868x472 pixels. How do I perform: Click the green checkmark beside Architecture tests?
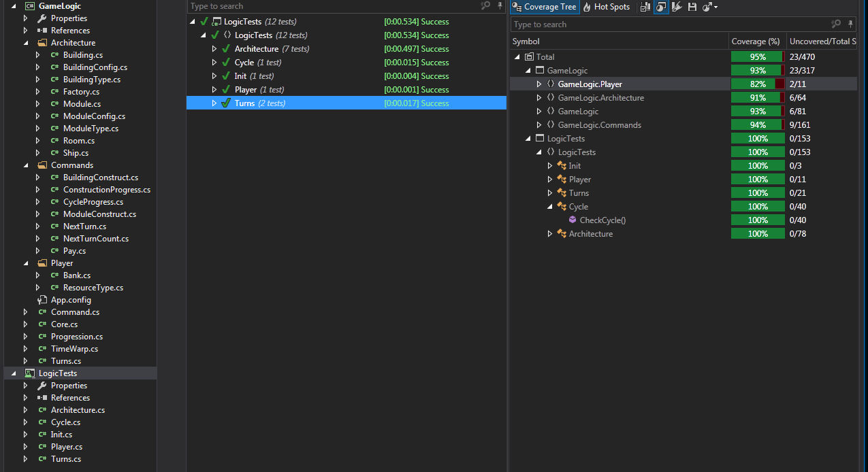pos(226,49)
